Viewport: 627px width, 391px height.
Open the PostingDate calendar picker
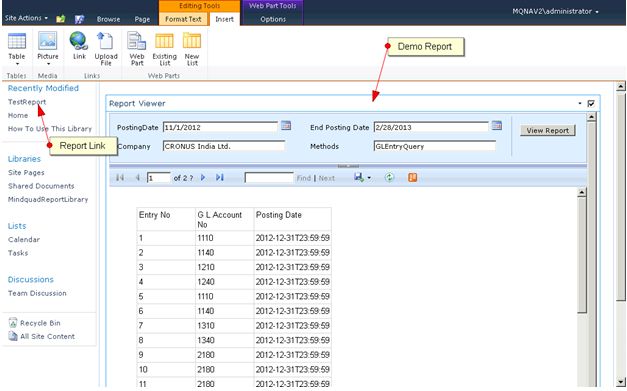coord(286,125)
